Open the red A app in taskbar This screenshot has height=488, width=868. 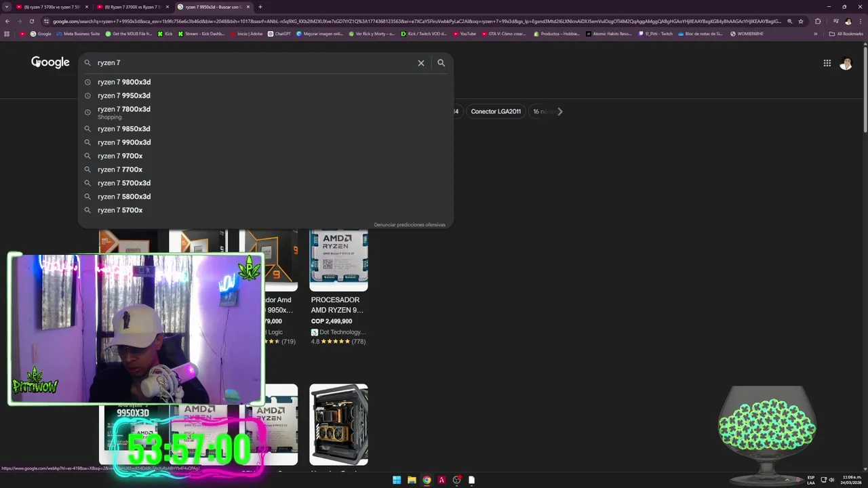pyautogui.click(x=441, y=480)
